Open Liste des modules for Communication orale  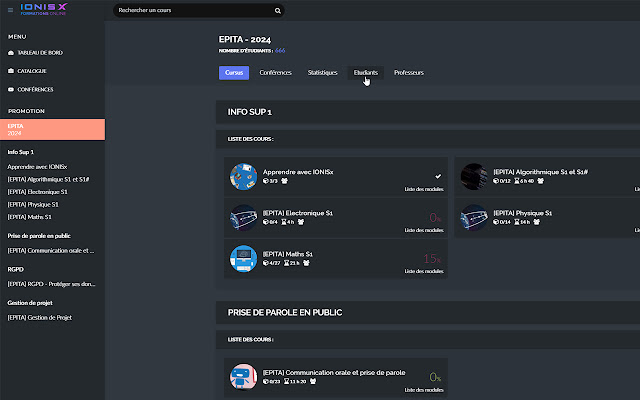click(424, 390)
